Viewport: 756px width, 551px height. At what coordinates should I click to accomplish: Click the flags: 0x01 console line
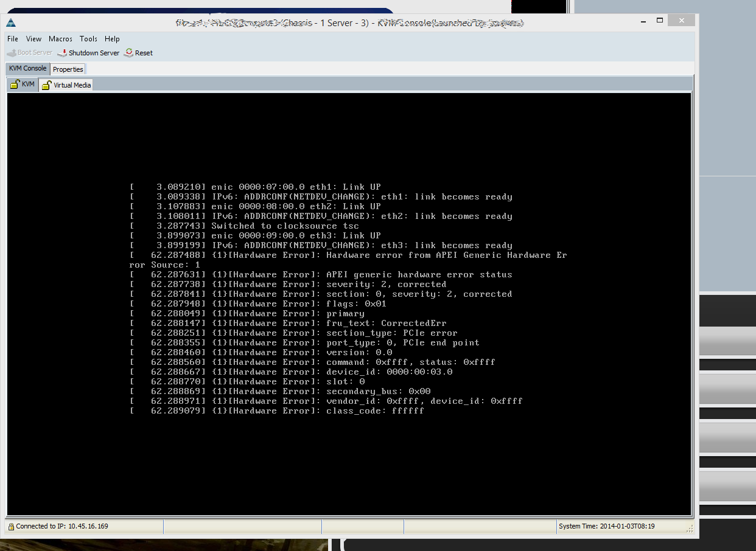click(258, 303)
